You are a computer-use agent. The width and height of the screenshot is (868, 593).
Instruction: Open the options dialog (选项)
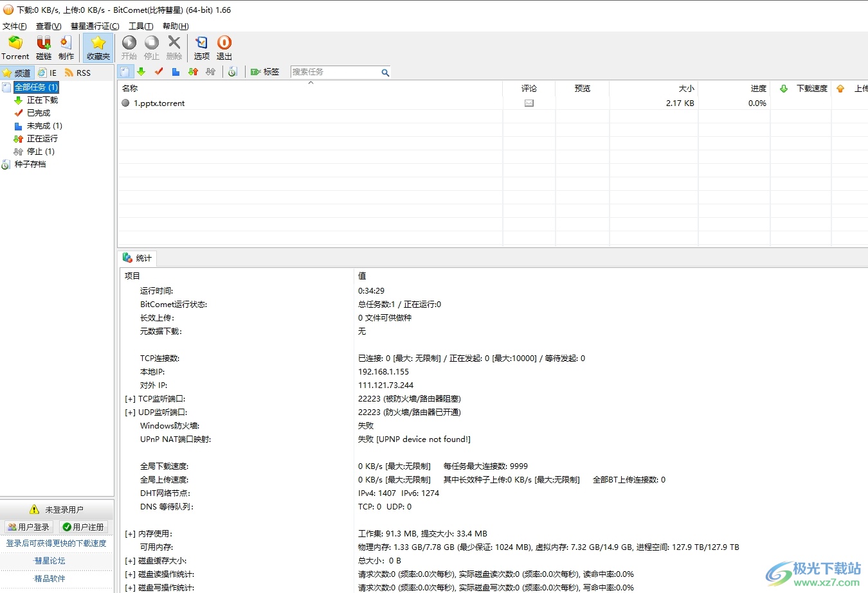202,48
